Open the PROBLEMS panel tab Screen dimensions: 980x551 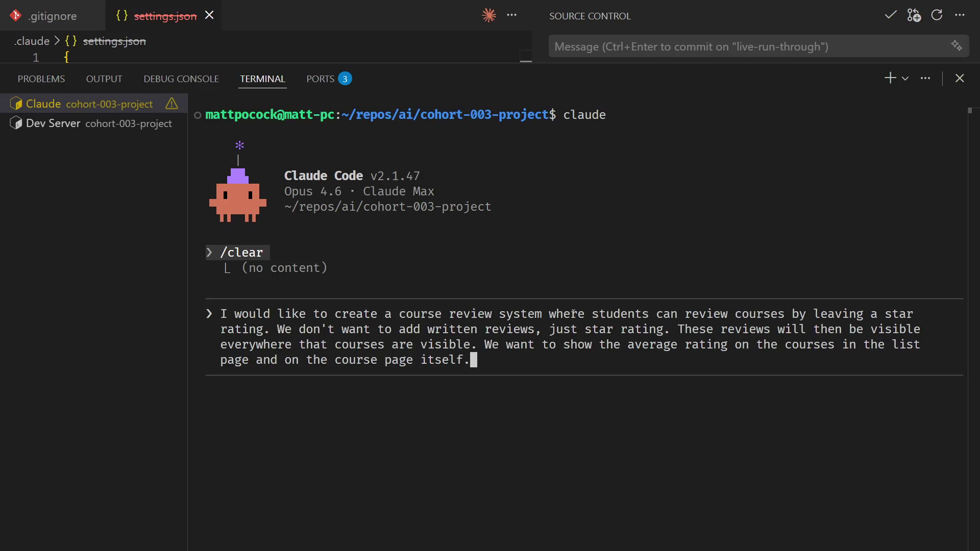(x=41, y=79)
